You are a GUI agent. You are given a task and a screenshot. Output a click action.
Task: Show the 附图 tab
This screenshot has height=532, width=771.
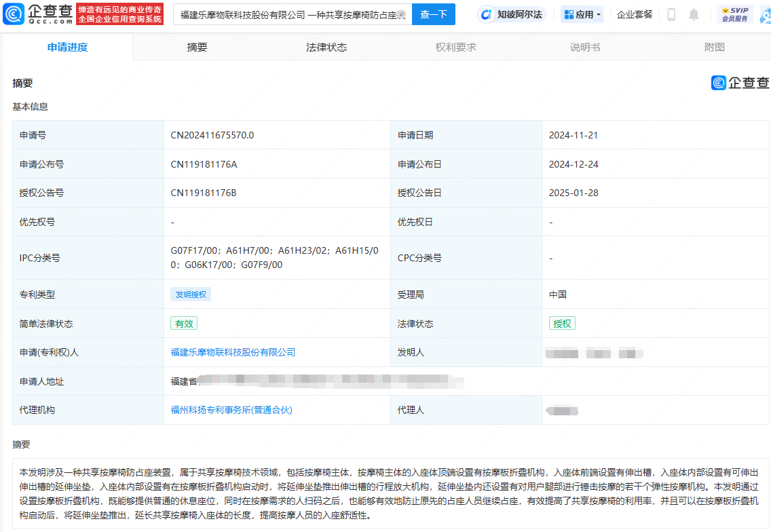[714, 47]
